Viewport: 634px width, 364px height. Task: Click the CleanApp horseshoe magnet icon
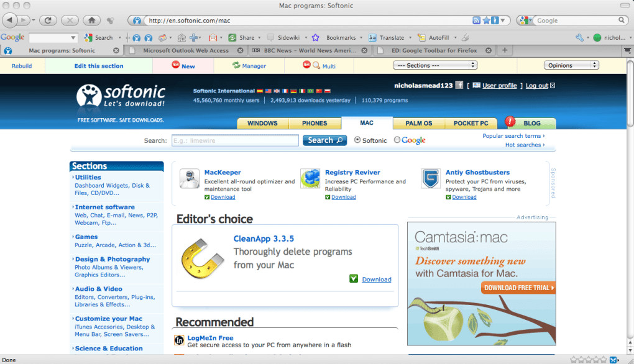pos(202,258)
